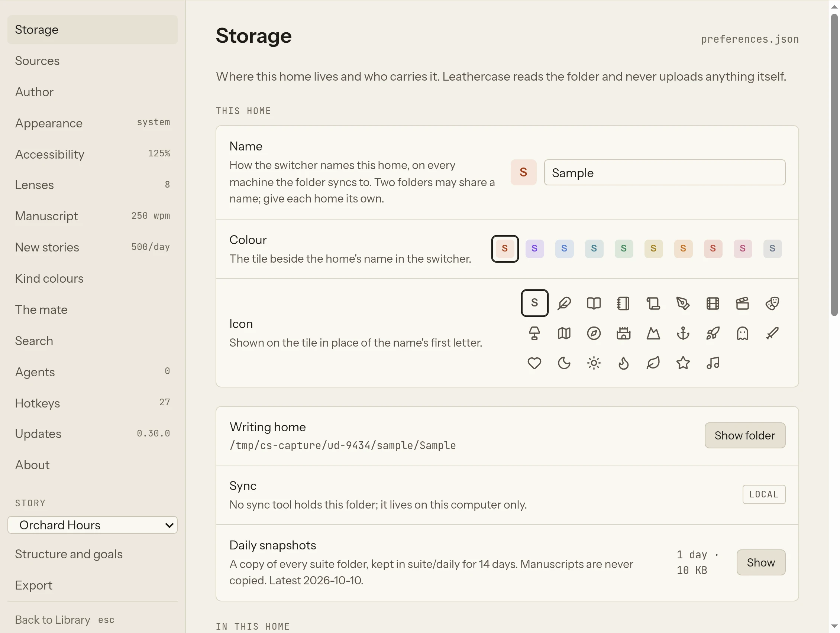
Task: Open Appearance settings
Action: pos(92,123)
